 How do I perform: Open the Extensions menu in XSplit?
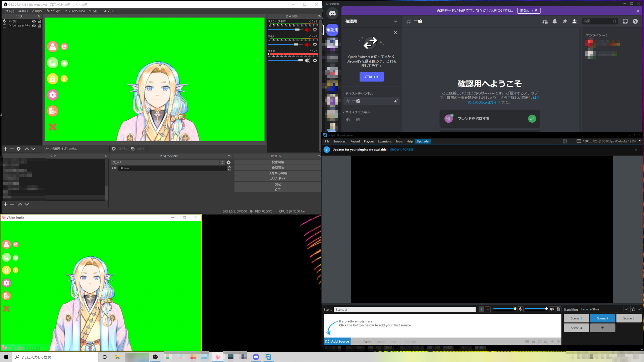[385, 141]
